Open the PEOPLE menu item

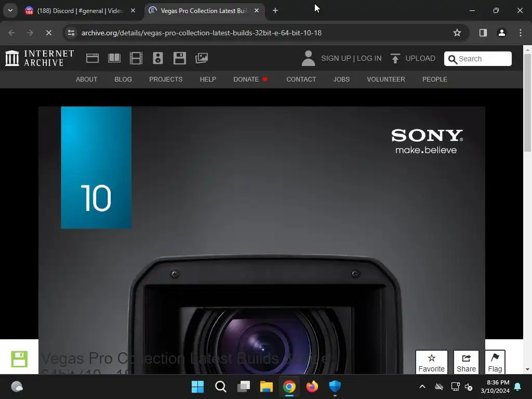pos(435,79)
